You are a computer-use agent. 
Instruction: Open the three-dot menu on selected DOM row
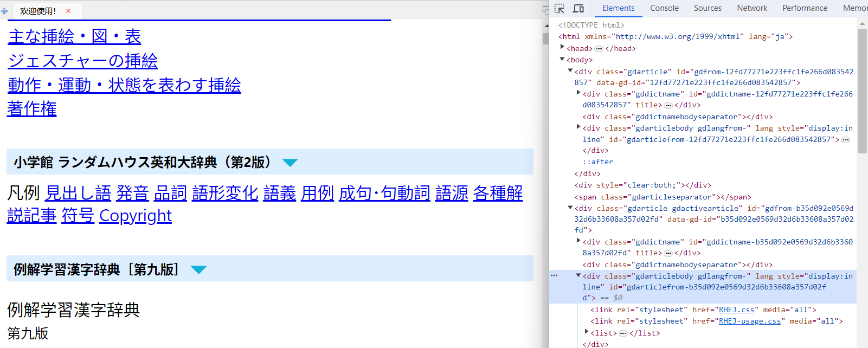tap(554, 276)
